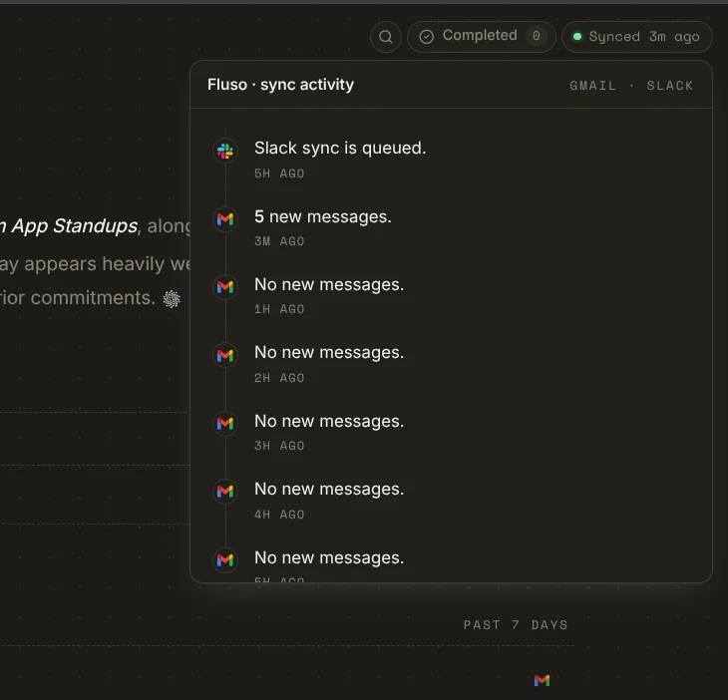Click the '4H AGO' timestamp

279,515
